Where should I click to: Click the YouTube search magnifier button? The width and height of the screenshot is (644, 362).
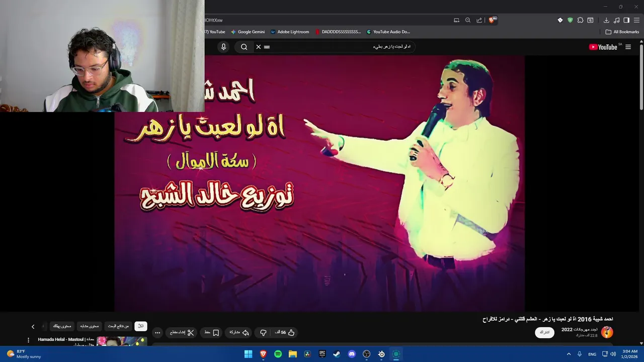244,47
